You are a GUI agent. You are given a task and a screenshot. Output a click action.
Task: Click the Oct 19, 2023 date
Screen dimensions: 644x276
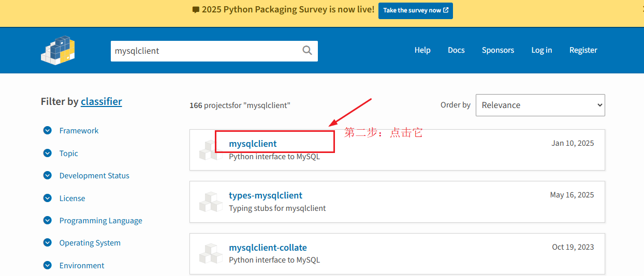pyautogui.click(x=573, y=247)
